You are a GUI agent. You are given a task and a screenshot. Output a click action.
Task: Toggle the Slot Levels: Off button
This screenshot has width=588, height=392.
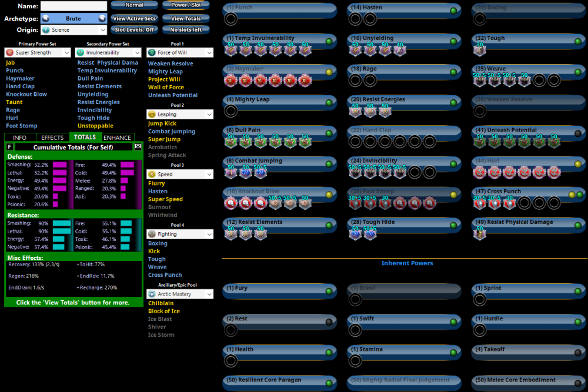coord(134,29)
